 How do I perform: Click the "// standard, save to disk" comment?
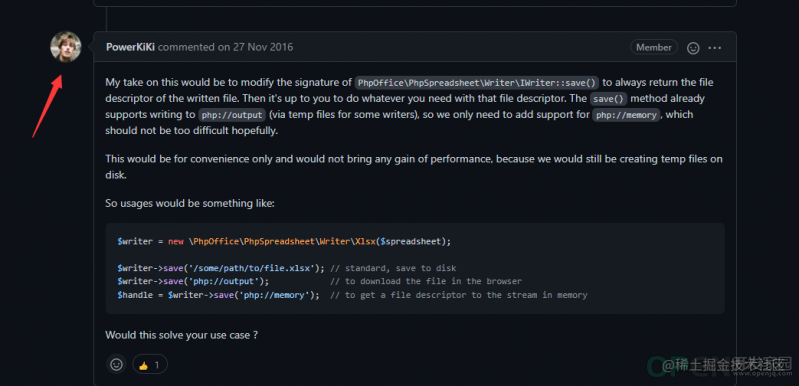point(393,268)
